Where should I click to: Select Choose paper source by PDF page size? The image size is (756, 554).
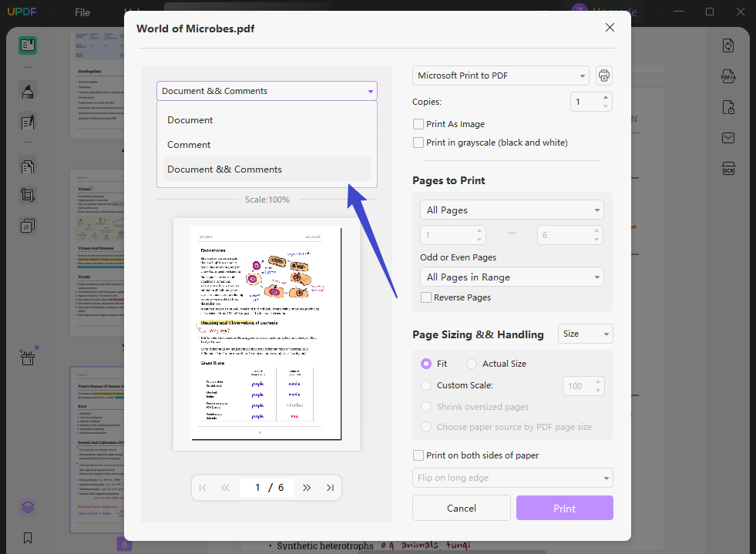coord(425,427)
